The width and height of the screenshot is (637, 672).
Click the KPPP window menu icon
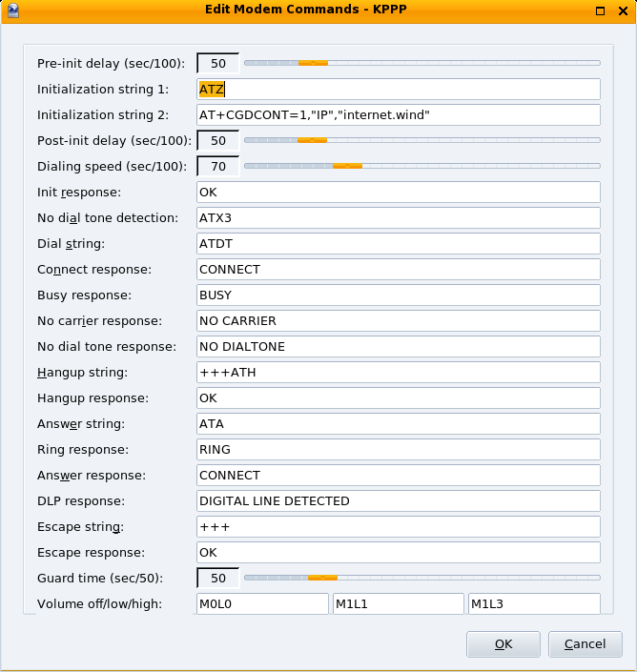[13, 10]
